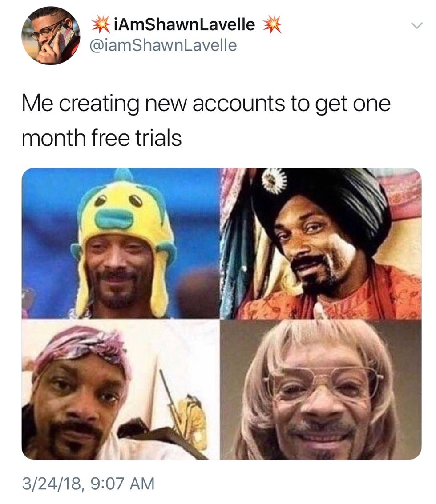Open the photo with the black turban
The height and width of the screenshot is (504, 436).
321,243
